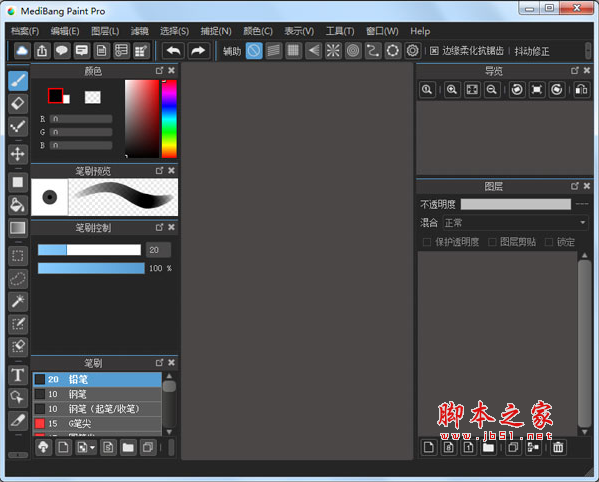Open the 图层(L) menu
The width and height of the screenshot is (599, 482).
(105, 31)
